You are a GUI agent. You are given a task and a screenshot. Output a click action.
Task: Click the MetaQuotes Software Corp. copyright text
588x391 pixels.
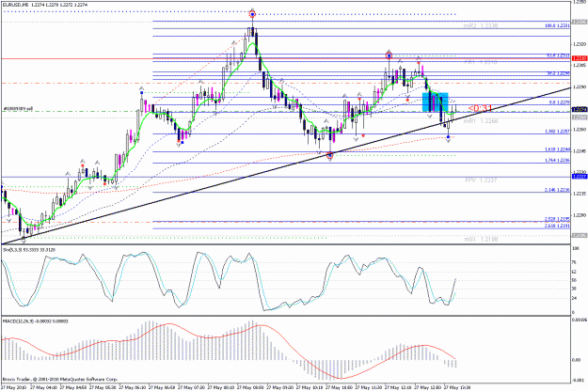60,380
